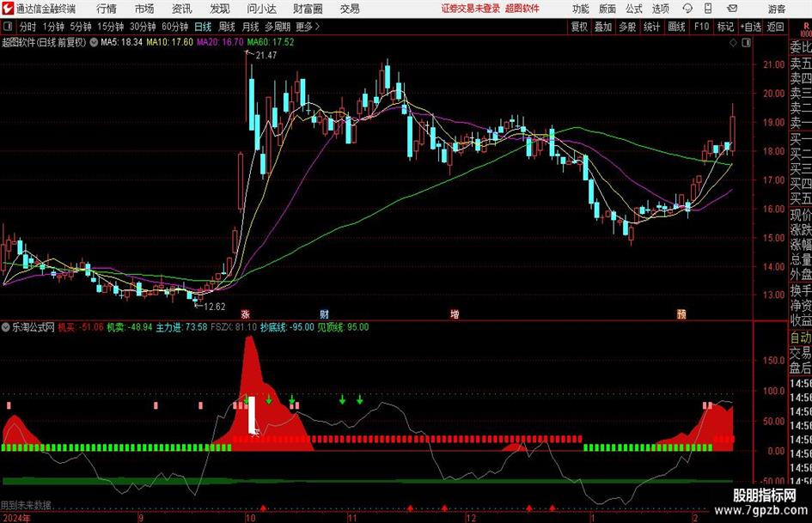The image size is (812, 523).
Task: Open the 乐淘公式网 indicator dropdown icon
Action: 6,327
